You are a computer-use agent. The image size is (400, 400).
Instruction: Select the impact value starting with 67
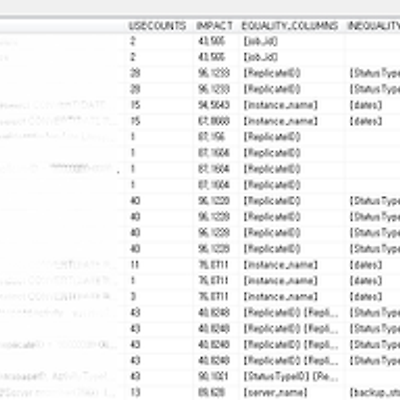[x=214, y=121]
